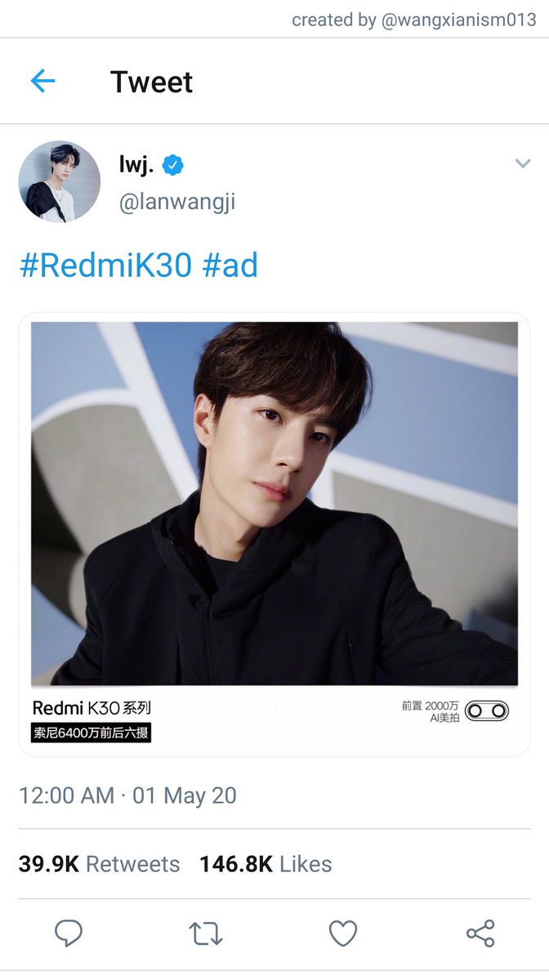Viewport: 549px width, 980px height.
Task: View the 146.8K Likes list
Action: click(x=266, y=864)
